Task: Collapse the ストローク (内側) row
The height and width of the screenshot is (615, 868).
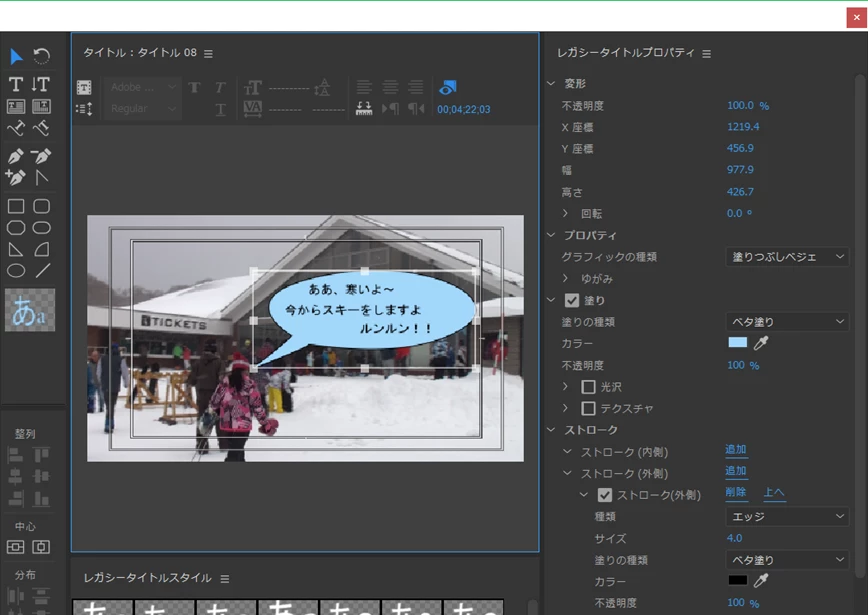Action: click(x=567, y=452)
